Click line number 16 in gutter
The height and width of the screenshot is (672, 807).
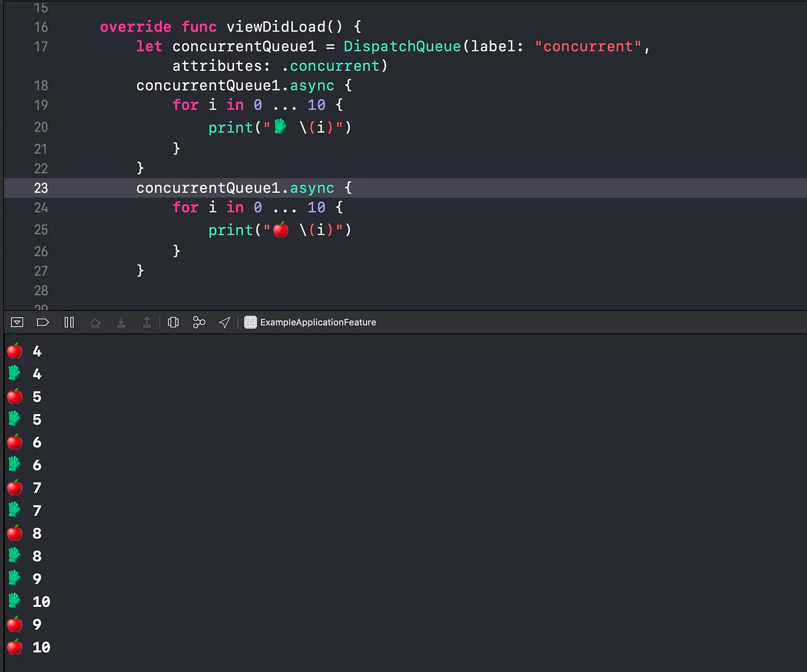(x=41, y=27)
